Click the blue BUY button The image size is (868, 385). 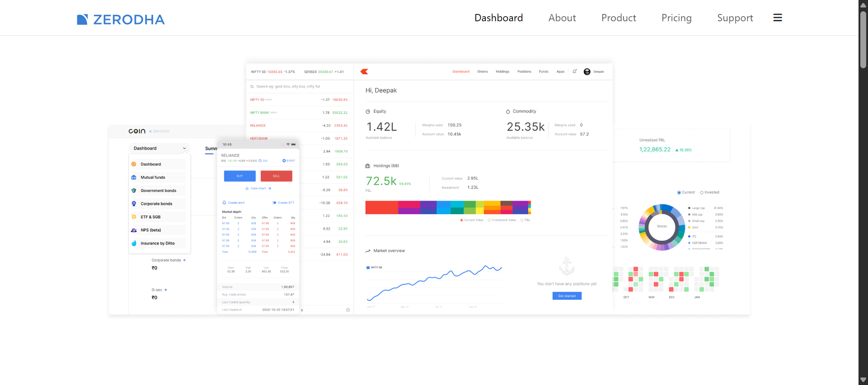pyautogui.click(x=239, y=176)
